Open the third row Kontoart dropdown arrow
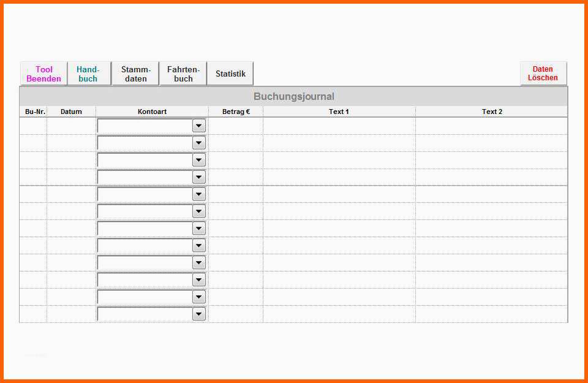 click(x=198, y=160)
